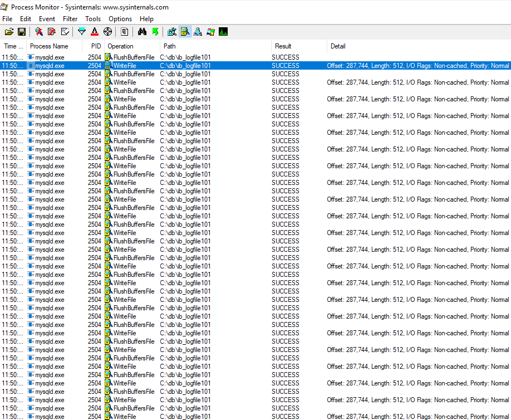
Task: Enable Show Network Activity
Action: pos(198,32)
